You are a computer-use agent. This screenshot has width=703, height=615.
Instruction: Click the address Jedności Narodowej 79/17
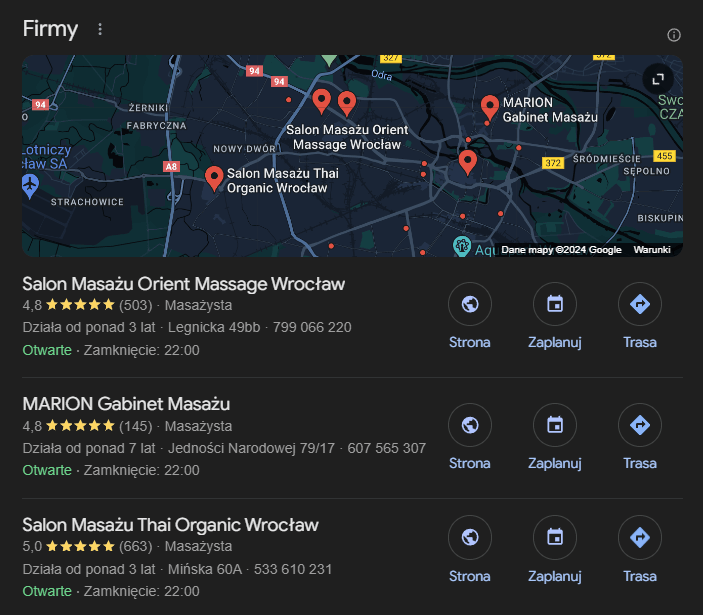point(251,448)
